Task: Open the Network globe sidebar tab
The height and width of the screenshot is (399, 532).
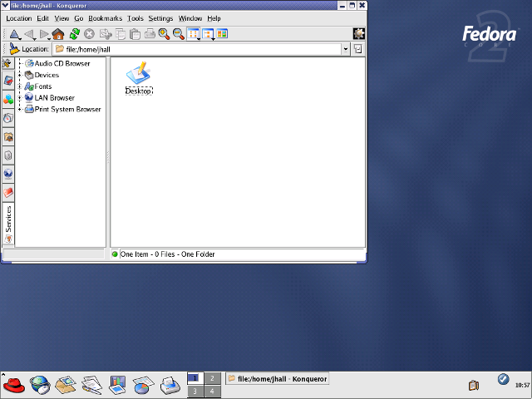Action: click(8, 175)
